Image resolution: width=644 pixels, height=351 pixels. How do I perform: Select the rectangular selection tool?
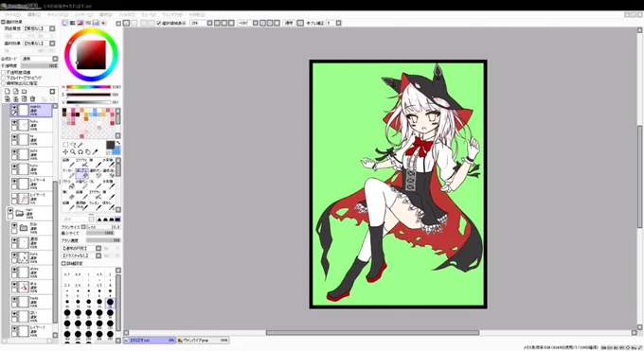click(x=65, y=145)
